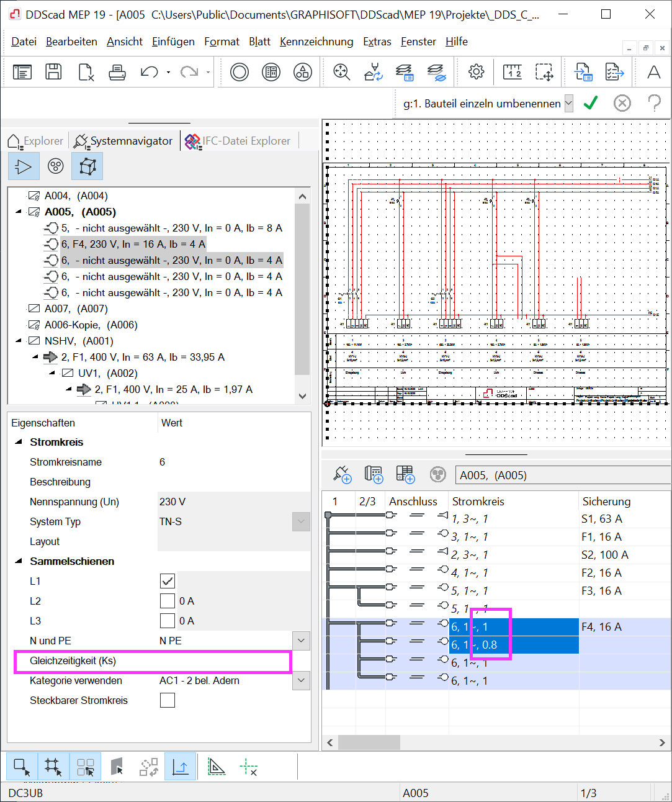Click the green crosshair with X icon

249,767
